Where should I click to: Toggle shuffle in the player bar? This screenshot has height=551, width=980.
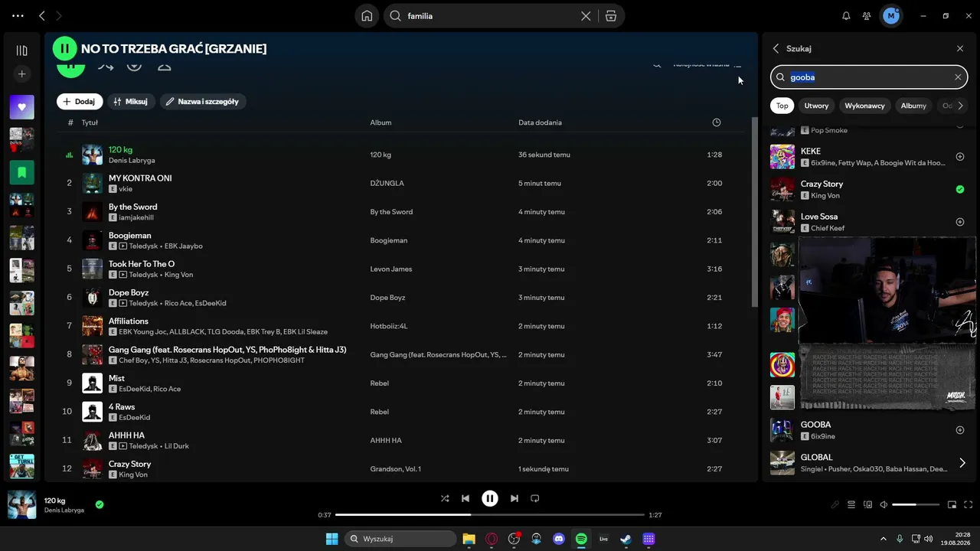click(x=445, y=498)
